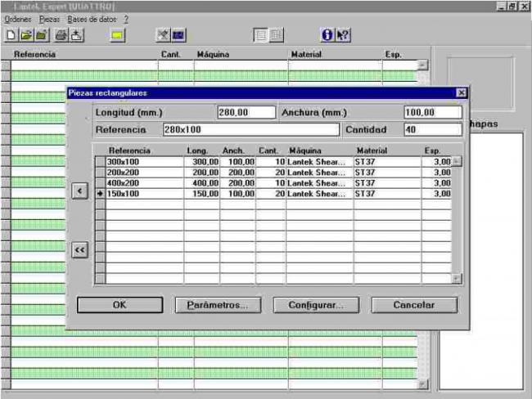This screenshot has height=399, width=532.
Task: Click the dialog table Cant. column header
Action: (268, 150)
